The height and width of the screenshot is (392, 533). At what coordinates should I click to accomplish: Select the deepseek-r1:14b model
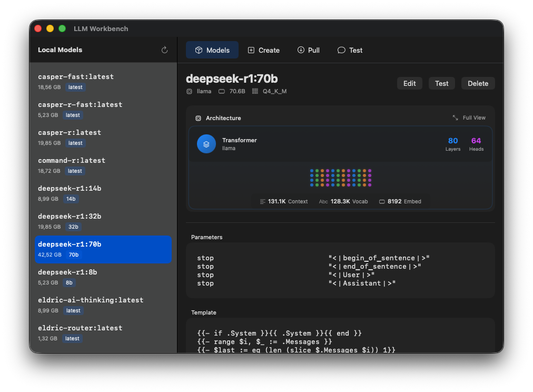[103, 193]
